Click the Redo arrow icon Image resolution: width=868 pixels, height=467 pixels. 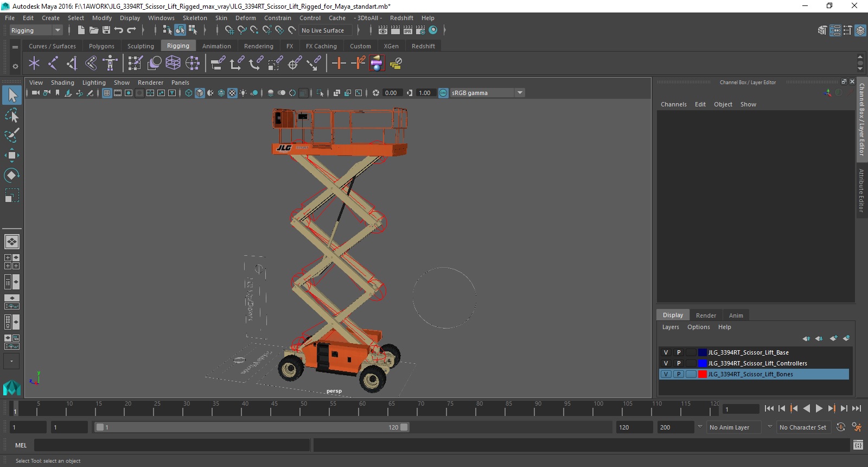(131, 30)
